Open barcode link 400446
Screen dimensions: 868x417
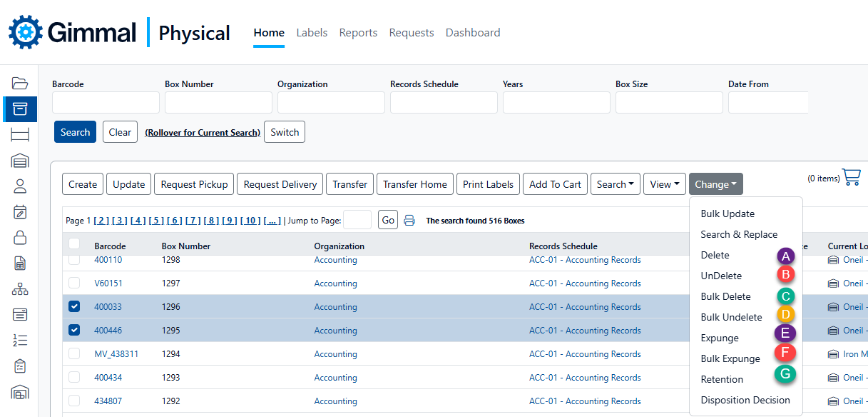tap(108, 331)
